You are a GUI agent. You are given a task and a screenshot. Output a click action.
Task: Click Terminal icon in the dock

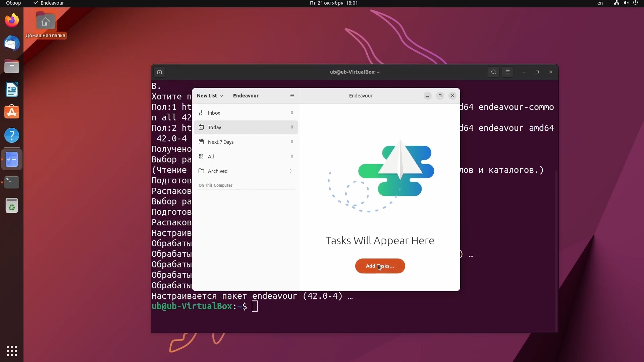tap(12, 182)
